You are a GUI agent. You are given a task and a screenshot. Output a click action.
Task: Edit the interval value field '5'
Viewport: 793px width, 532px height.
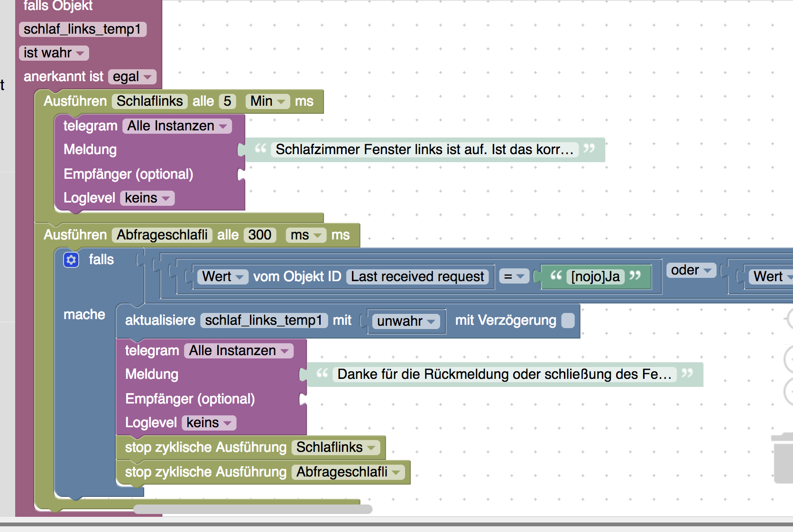(x=228, y=101)
